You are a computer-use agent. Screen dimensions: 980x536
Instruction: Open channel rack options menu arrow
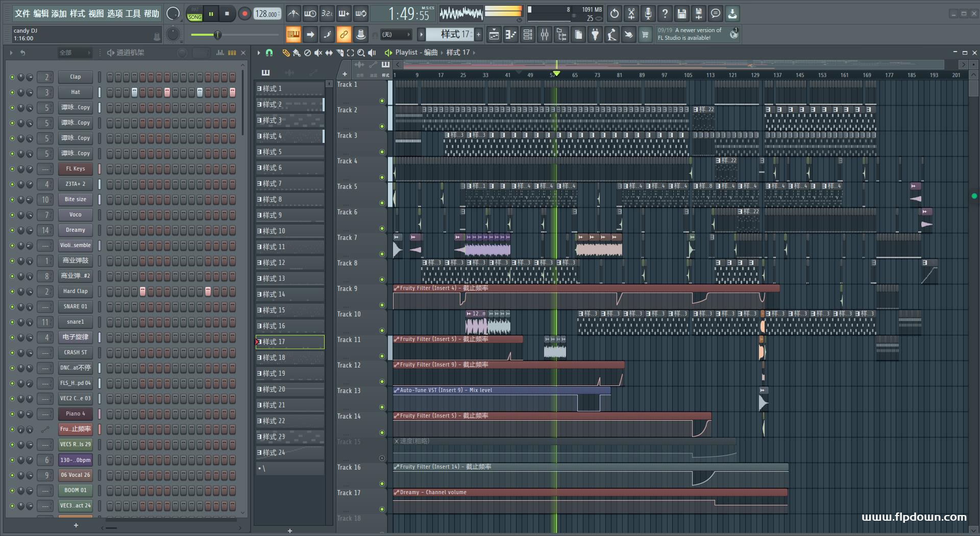[x=11, y=53]
